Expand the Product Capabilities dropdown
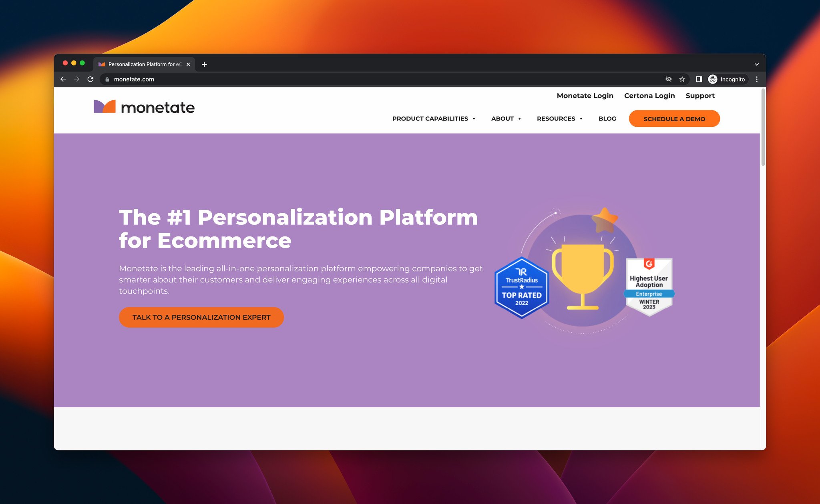 click(434, 118)
